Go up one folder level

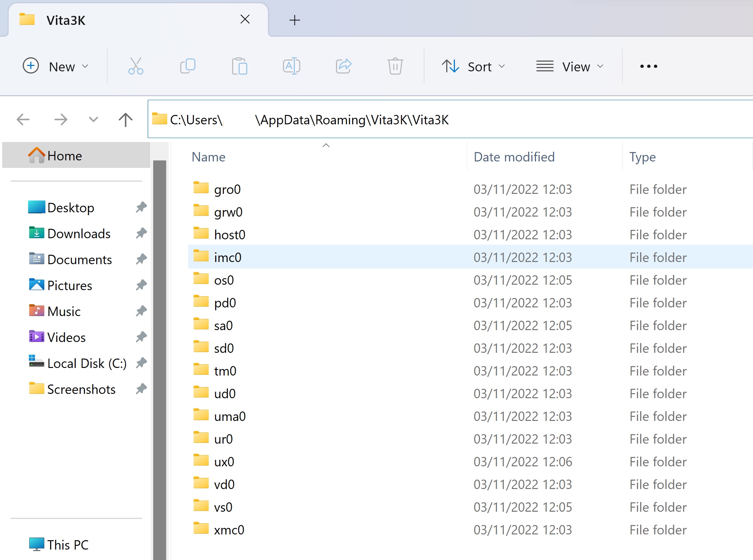coord(125,119)
